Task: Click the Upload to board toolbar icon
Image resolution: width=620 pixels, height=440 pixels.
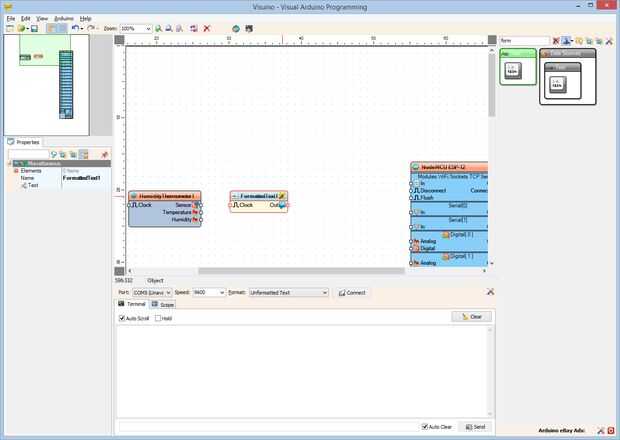Action: 249,28
